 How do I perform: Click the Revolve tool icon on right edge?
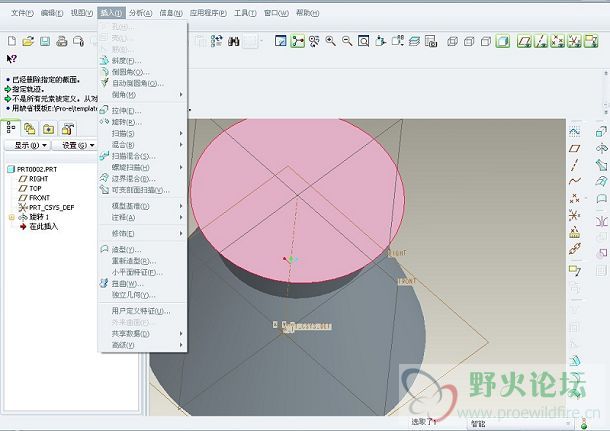(x=601, y=148)
